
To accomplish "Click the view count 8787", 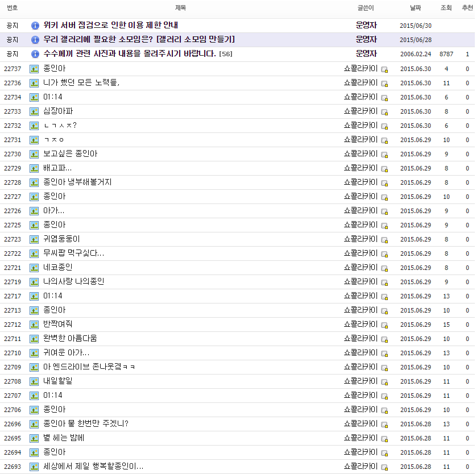I will (446, 55).
